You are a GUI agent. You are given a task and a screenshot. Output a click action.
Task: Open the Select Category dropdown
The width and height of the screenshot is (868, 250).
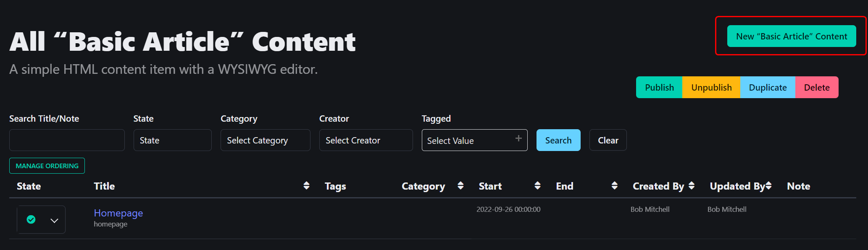265,140
